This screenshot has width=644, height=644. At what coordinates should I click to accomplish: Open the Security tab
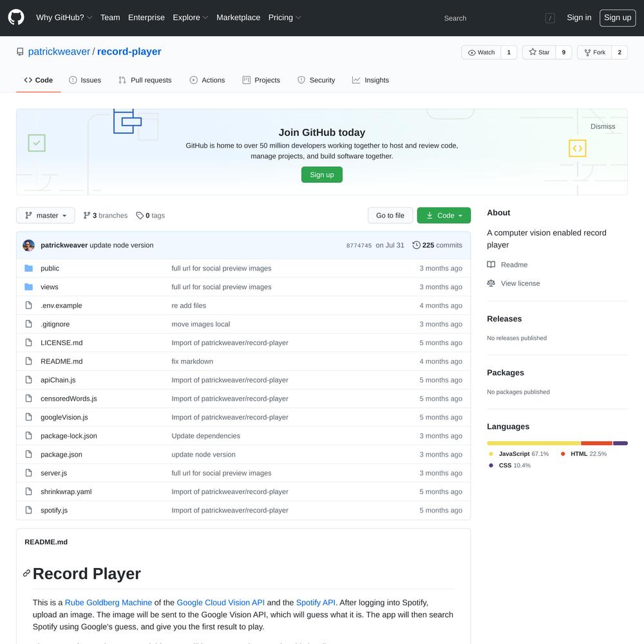[316, 80]
